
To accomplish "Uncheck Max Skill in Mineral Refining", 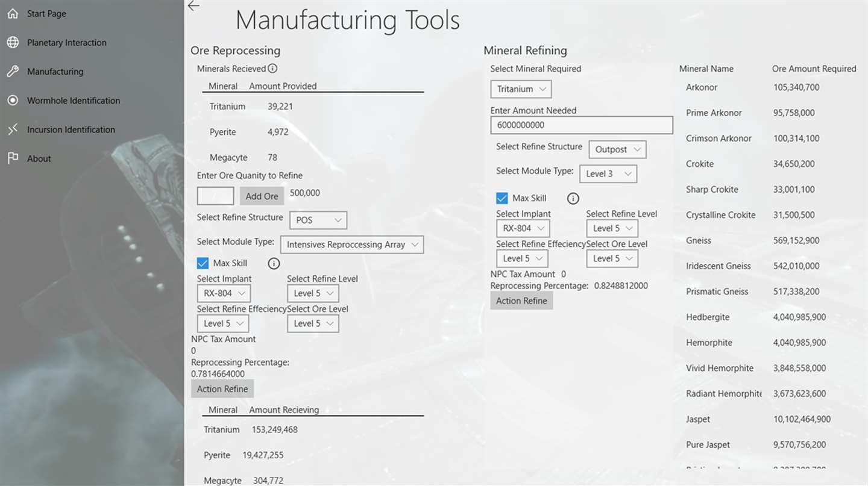I will click(x=502, y=198).
